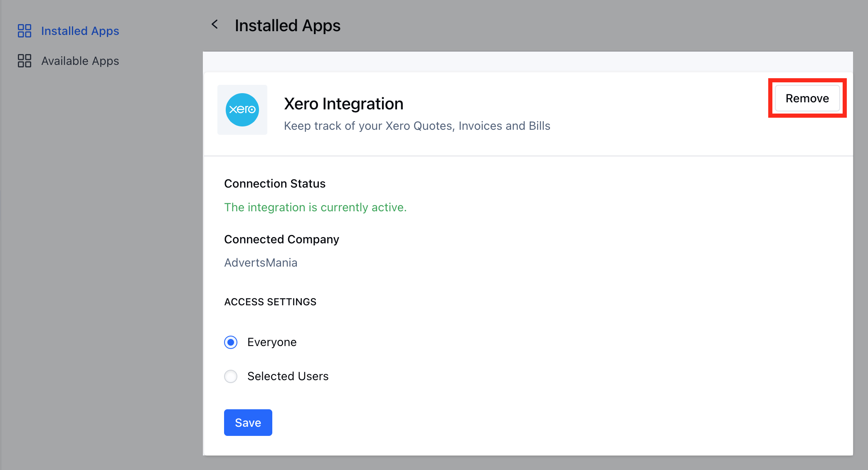Click the Installed Apps grid icon
The height and width of the screenshot is (470, 868).
tap(25, 31)
